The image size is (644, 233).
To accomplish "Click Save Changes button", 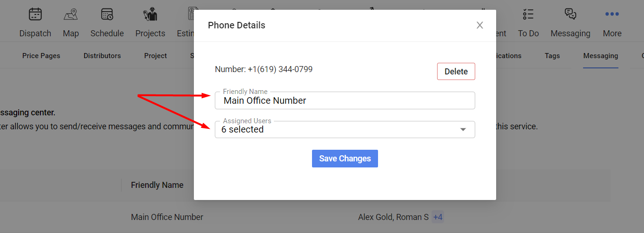I will pyautogui.click(x=345, y=159).
